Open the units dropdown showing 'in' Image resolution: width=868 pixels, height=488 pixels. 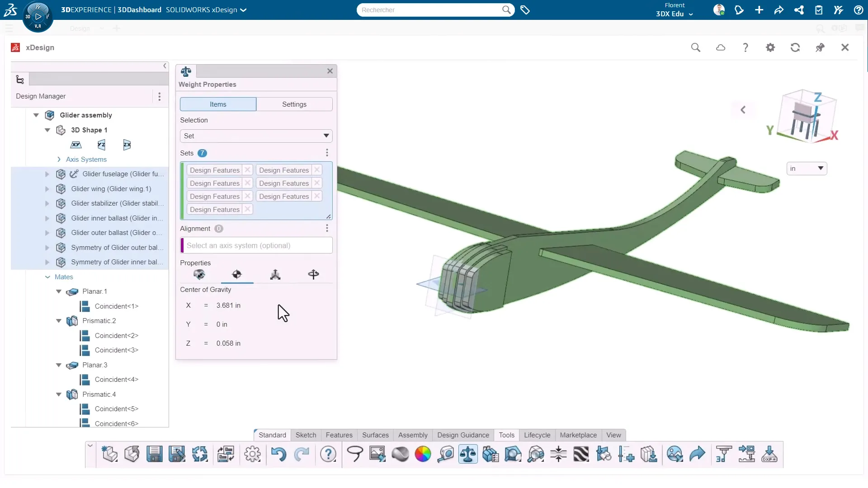pos(806,168)
